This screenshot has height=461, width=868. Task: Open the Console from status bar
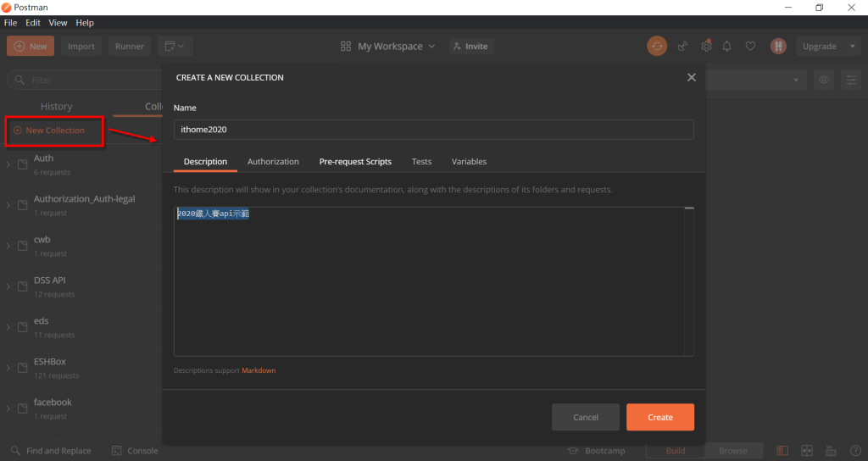135,451
